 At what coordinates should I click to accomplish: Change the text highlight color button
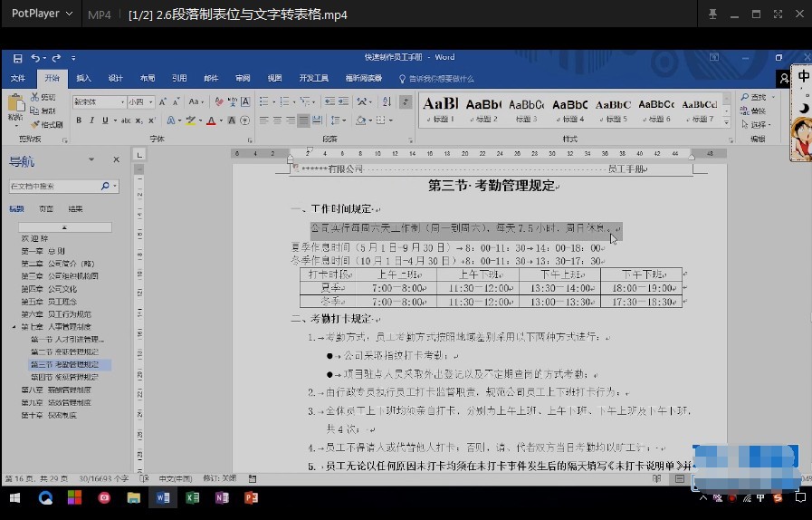point(191,120)
